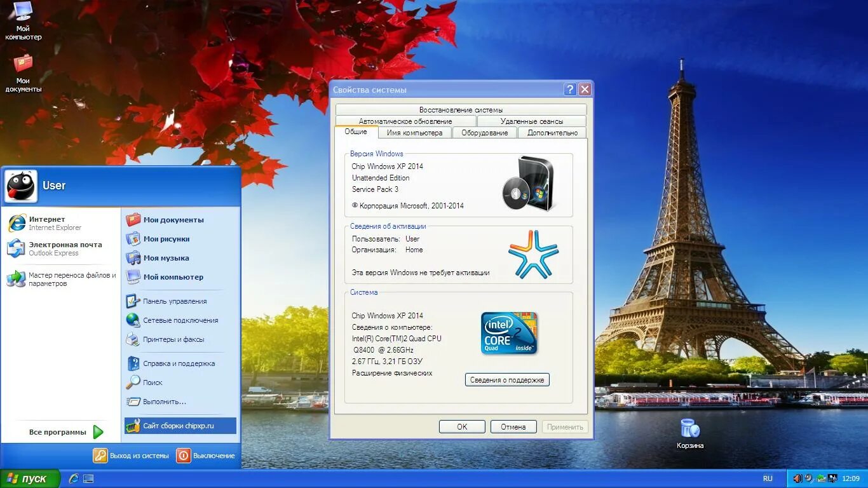Switch to the Восстановление системы tab
The height and width of the screenshot is (488, 868).
click(461, 110)
